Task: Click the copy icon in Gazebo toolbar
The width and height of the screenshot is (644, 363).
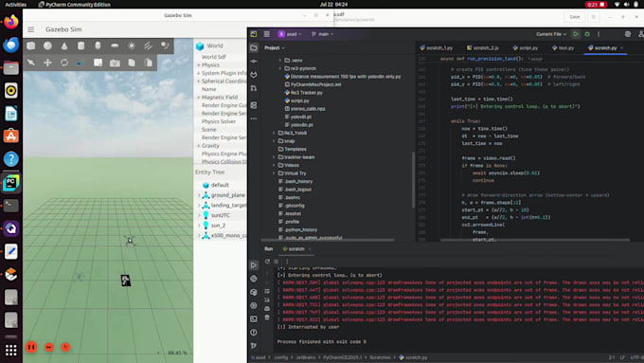Action: (132, 63)
